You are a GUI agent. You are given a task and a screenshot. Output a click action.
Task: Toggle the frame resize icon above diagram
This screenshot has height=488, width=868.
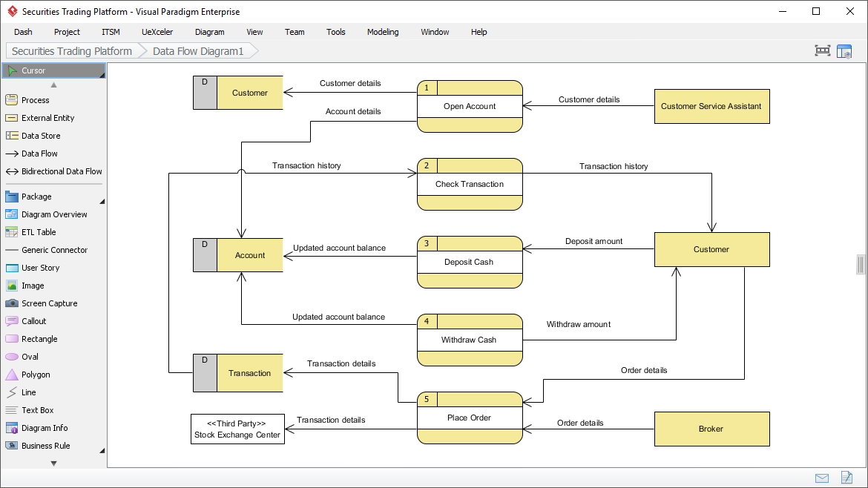tap(822, 50)
